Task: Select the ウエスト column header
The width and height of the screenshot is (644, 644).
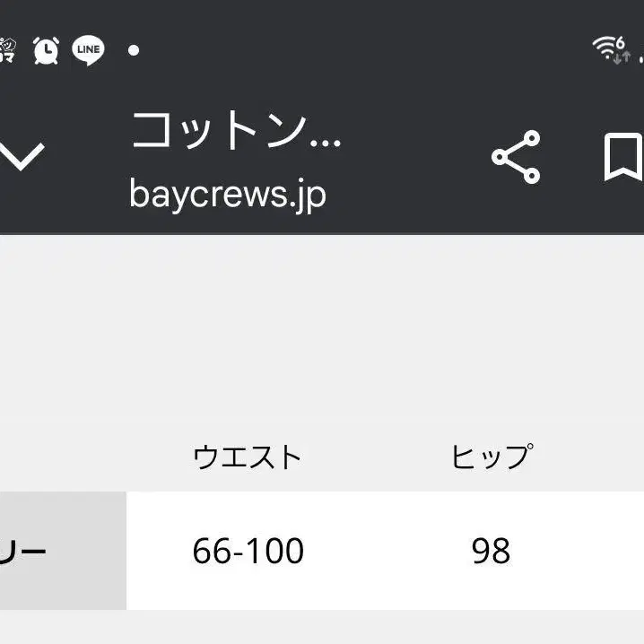Action: point(248,457)
